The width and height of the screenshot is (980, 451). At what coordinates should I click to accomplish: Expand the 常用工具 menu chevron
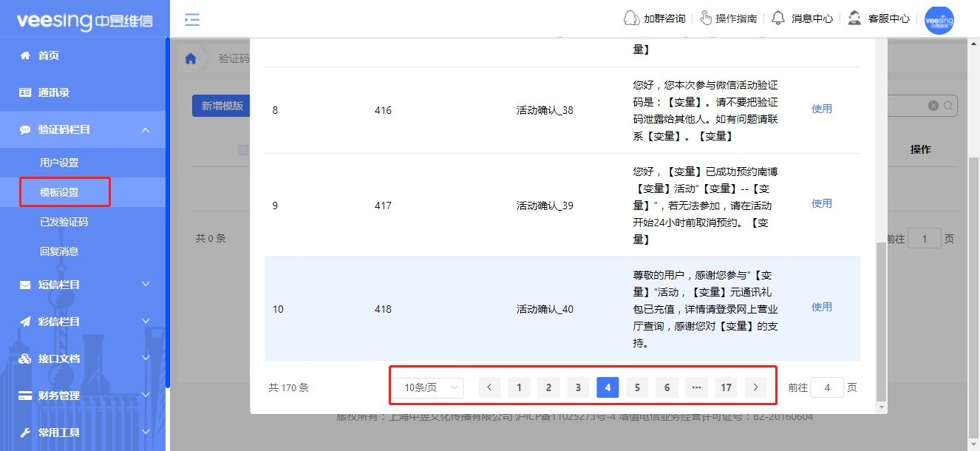[146, 432]
